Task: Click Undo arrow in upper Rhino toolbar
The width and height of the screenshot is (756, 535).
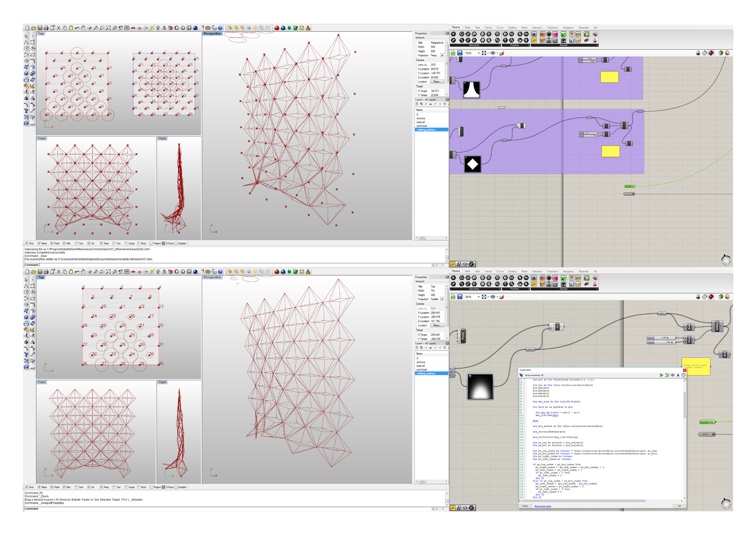Action: 77,28
